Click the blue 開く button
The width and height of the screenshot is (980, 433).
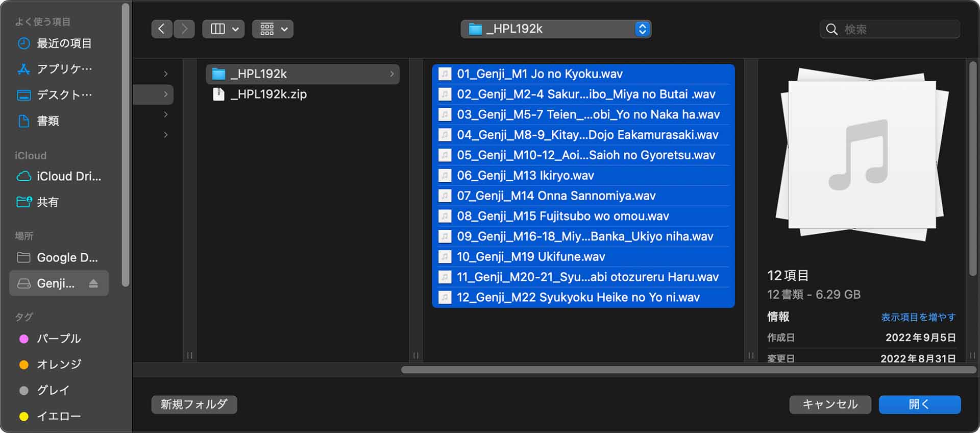click(x=919, y=404)
